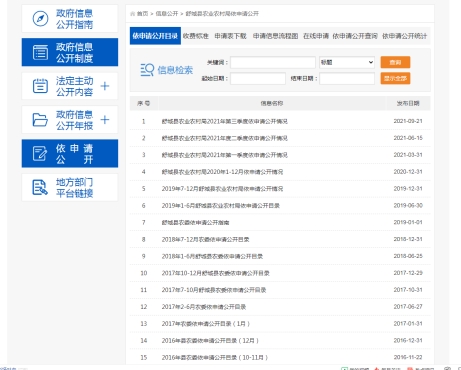
Task: Focus the 关键词 input field
Action: (273, 62)
